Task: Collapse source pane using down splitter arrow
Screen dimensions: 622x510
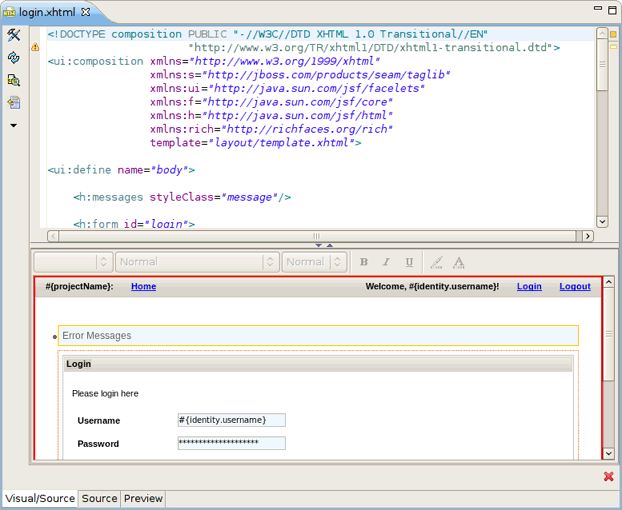Action: pyautogui.click(x=318, y=245)
